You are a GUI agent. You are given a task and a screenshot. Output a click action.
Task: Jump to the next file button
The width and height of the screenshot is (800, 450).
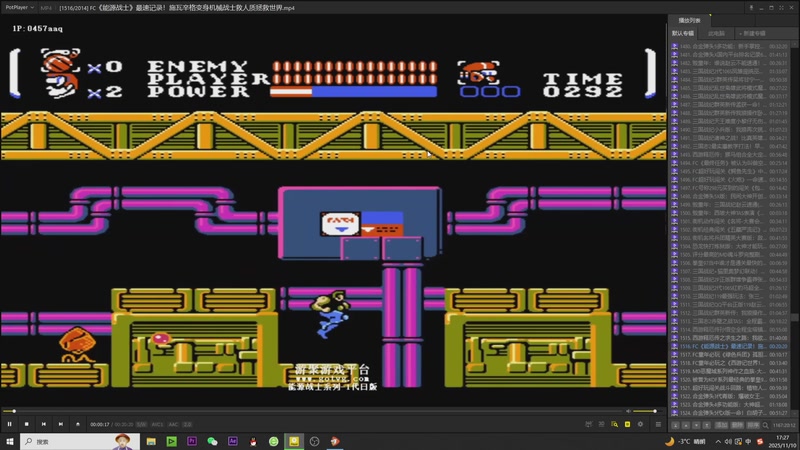tap(61, 424)
